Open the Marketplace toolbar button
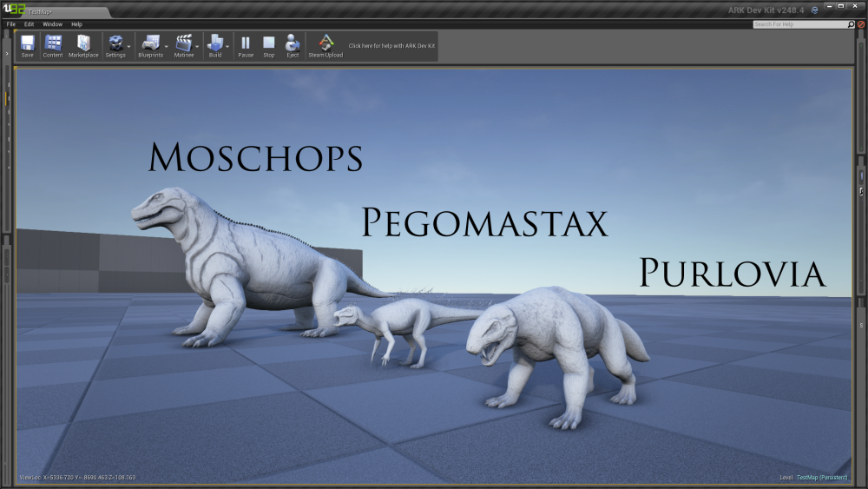Screen dimensions: 868x489 83,46
